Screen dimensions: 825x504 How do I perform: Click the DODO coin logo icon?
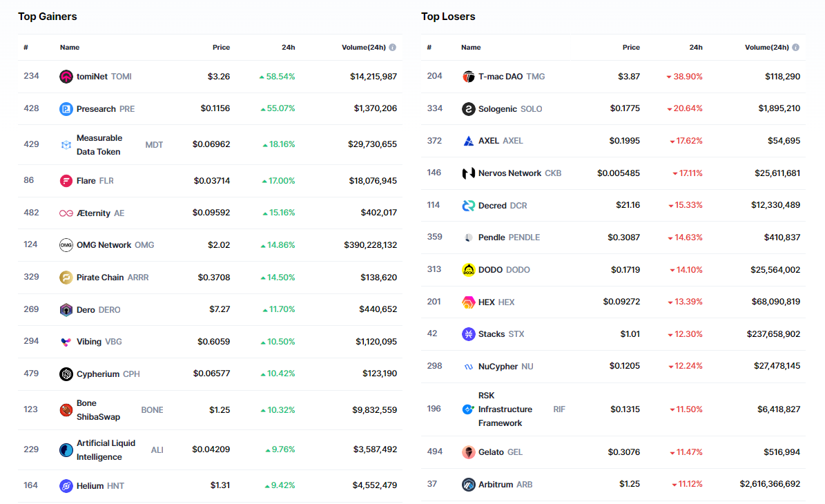pyautogui.click(x=468, y=270)
